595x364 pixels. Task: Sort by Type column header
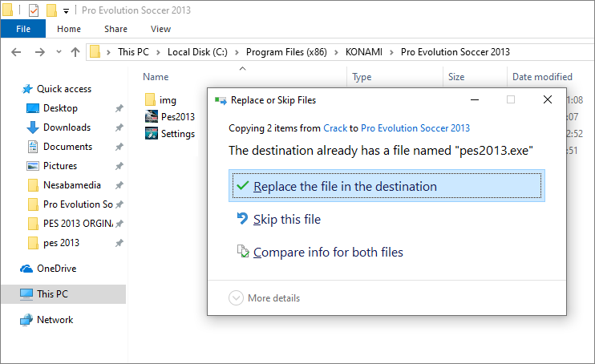click(362, 77)
